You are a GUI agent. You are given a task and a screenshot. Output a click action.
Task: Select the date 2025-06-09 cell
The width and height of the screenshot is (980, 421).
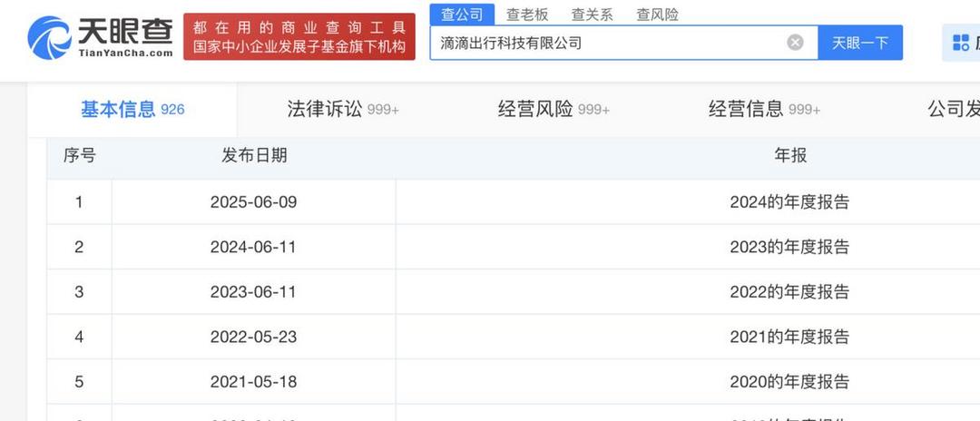coord(253,202)
